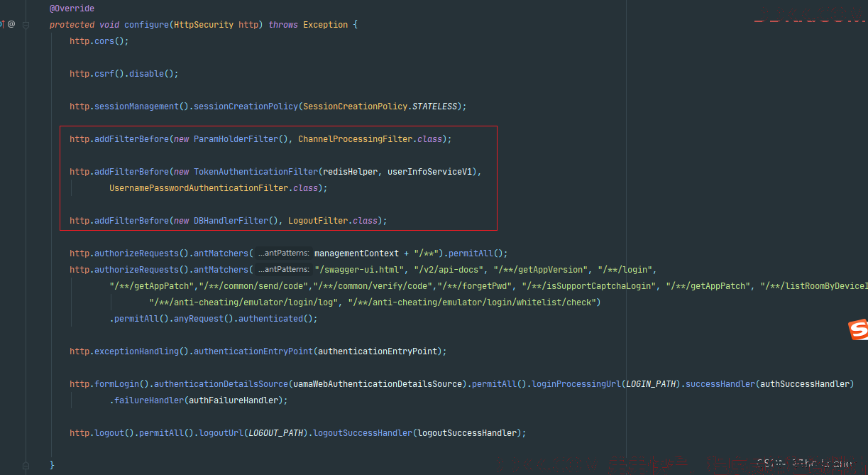Click "LogoutFilter" class reference
This screenshot has width=868, height=475.
(x=318, y=221)
